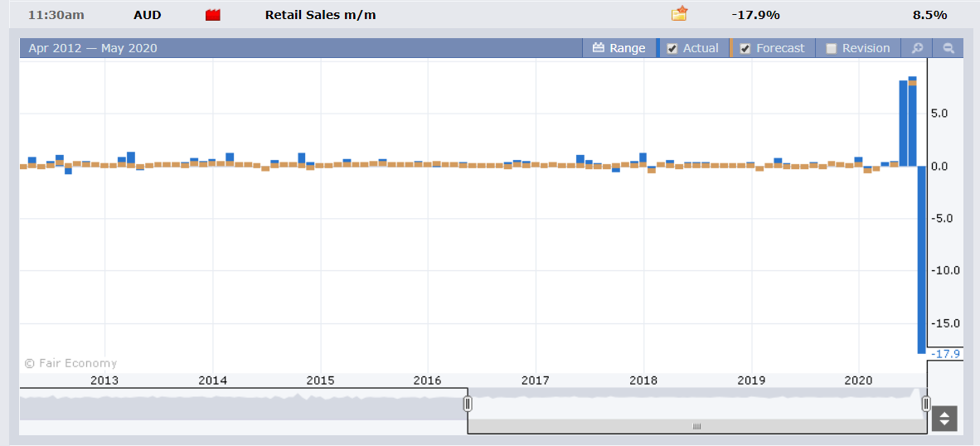Screen dimensions: 980x446
Task: Click the left range slider handle
Action: tap(468, 405)
